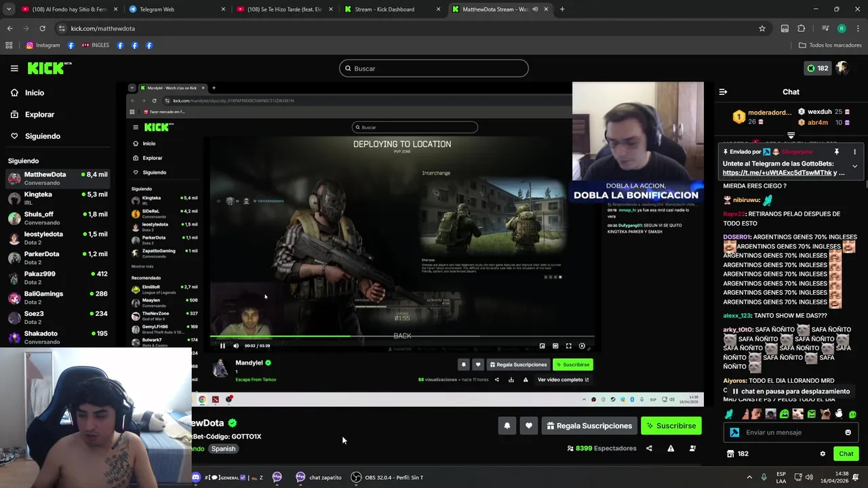The width and height of the screenshot is (868, 488).
Task: Switch to Se Te Hizo Tarde tab
Action: (284, 9)
